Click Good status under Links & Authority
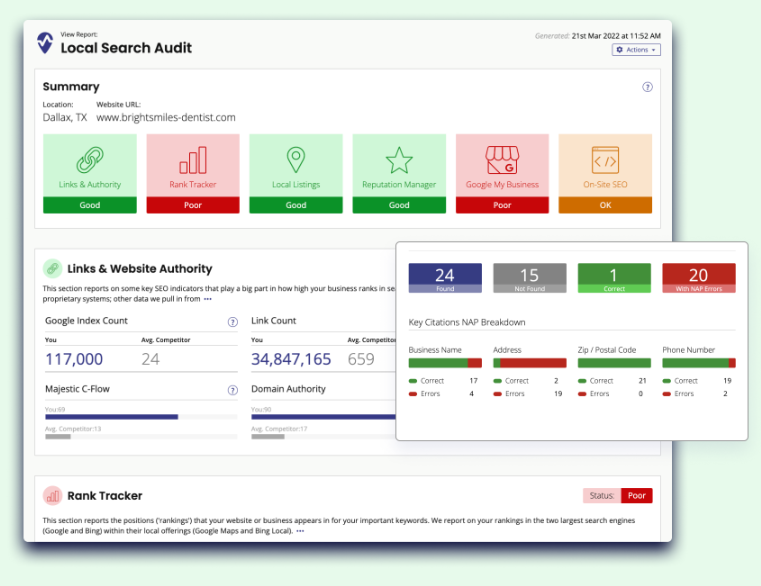The height and width of the screenshot is (586, 761). (90, 205)
